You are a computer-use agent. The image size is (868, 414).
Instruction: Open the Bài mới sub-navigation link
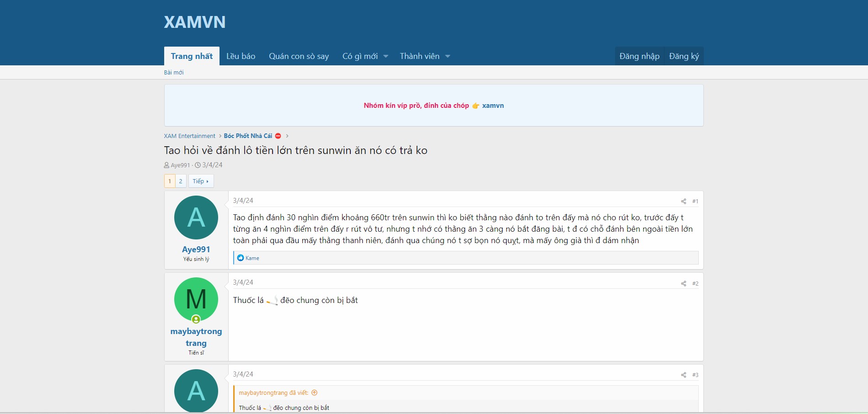pyautogui.click(x=174, y=72)
